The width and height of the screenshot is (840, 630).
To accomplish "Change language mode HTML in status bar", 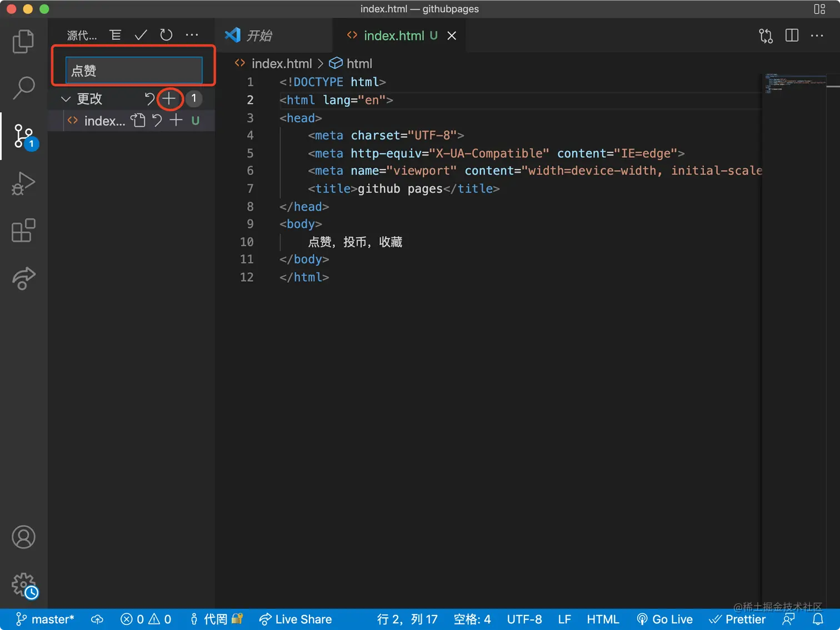I will click(x=603, y=619).
